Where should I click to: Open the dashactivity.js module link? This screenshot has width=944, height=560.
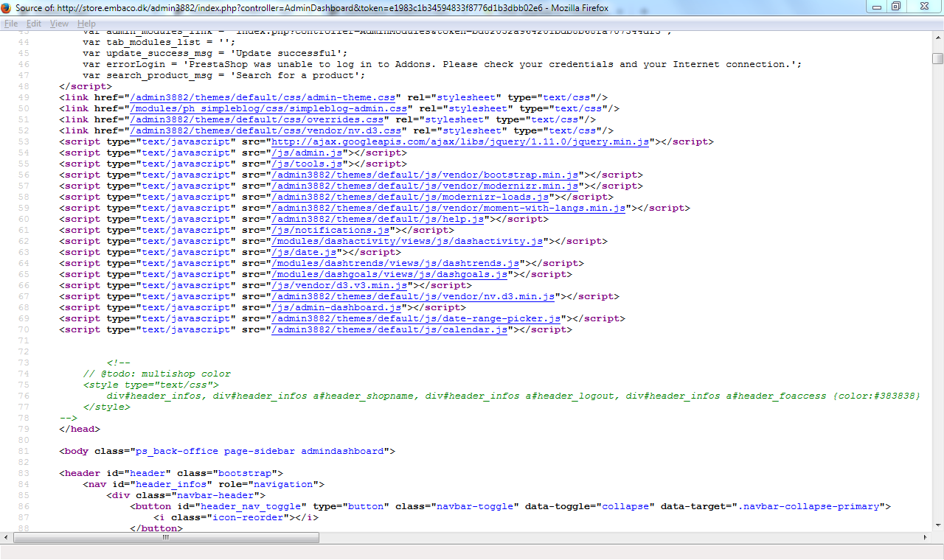click(407, 241)
